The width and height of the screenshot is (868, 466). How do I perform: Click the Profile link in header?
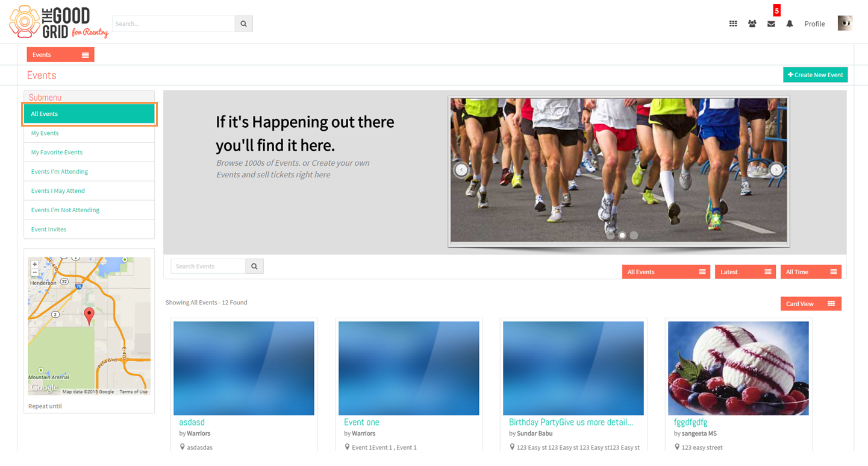814,24
